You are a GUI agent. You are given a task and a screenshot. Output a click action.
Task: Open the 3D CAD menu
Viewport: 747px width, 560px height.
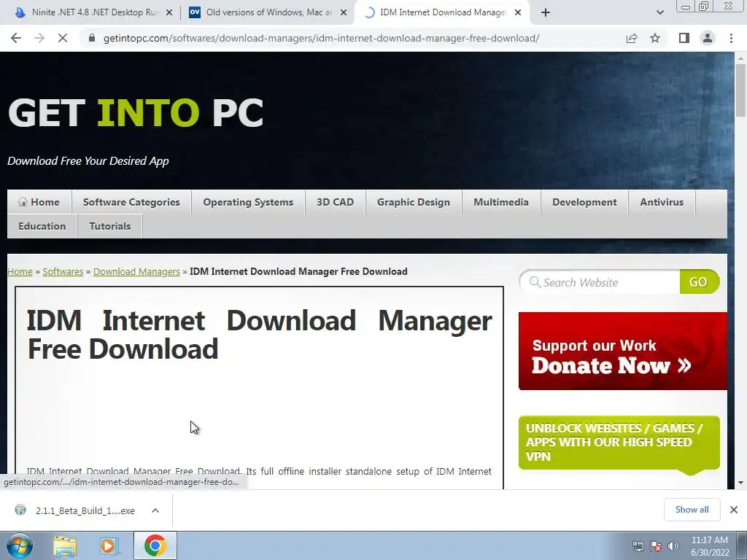(336, 202)
